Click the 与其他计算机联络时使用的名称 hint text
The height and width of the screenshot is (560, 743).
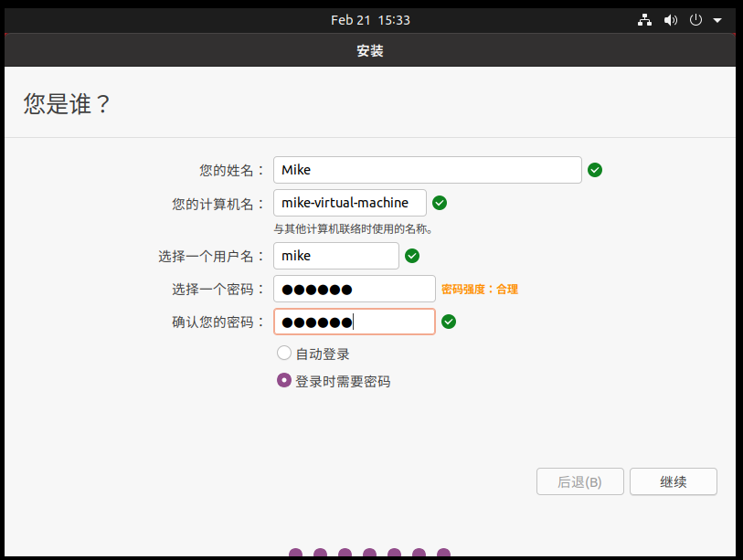353,229
